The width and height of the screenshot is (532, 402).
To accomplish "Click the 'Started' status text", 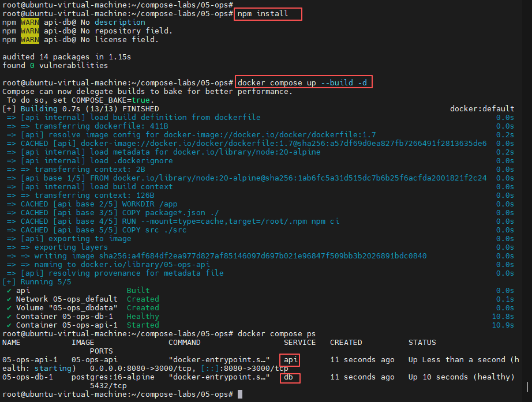I will (x=143, y=325).
